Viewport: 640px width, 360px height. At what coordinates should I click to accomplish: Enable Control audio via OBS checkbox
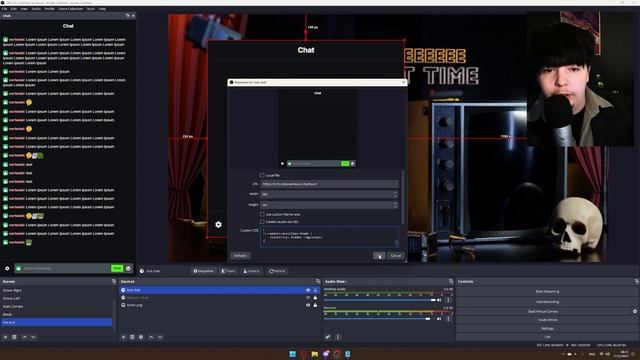point(262,222)
